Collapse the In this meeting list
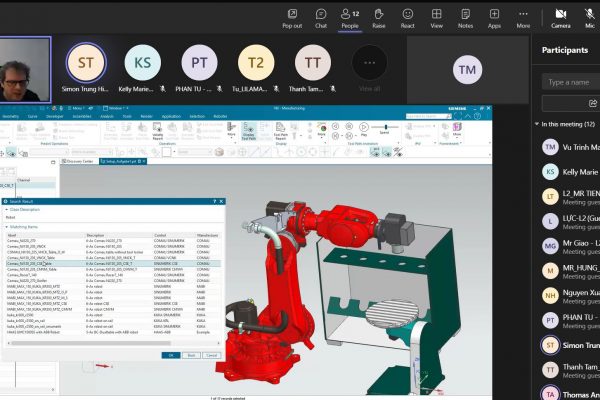600x400 pixels. pyautogui.click(x=537, y=124)
